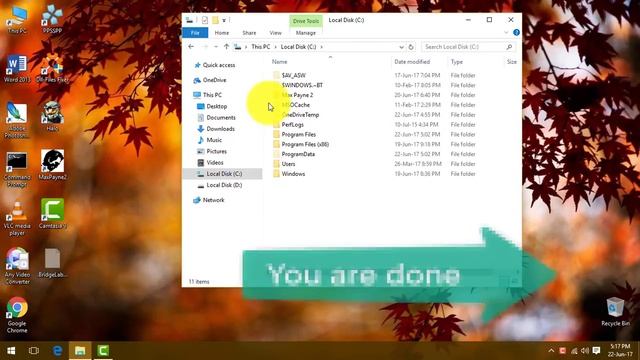Image resolution: width=640 pixels, height=360 pixels.
Task: Open the Windows Start menu
Action: click(x=11, y=351)
